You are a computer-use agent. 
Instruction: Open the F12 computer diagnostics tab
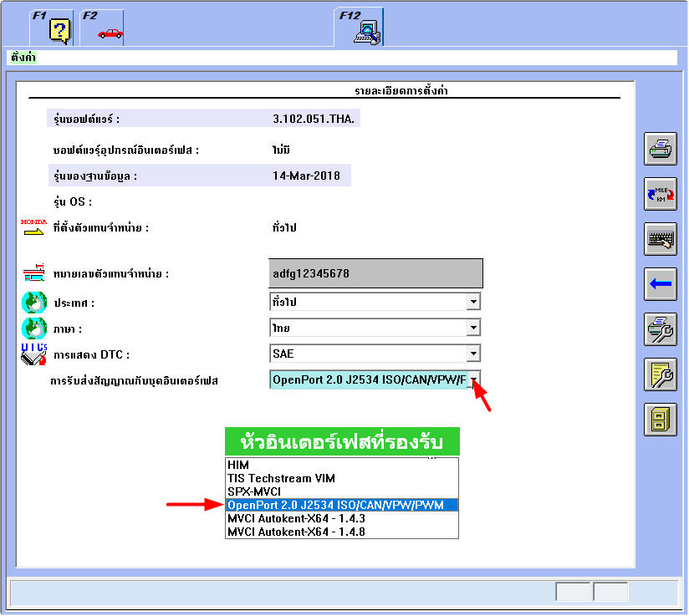[x=359, y=27]
